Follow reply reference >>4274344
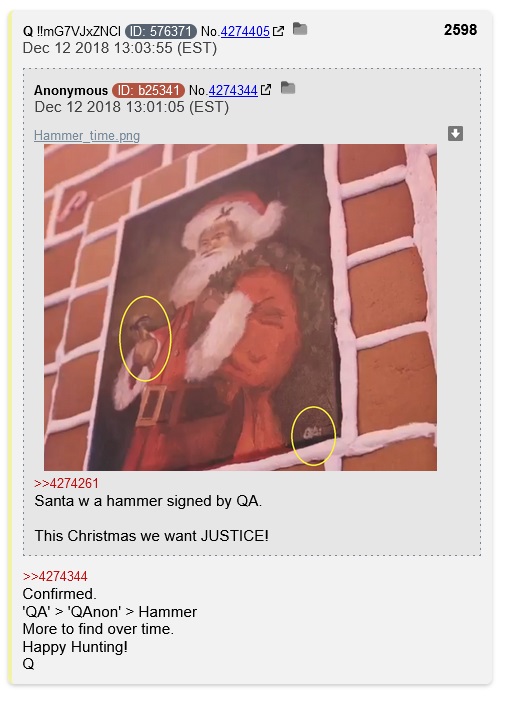Screen dimensions: 511x703 [55, 576]
